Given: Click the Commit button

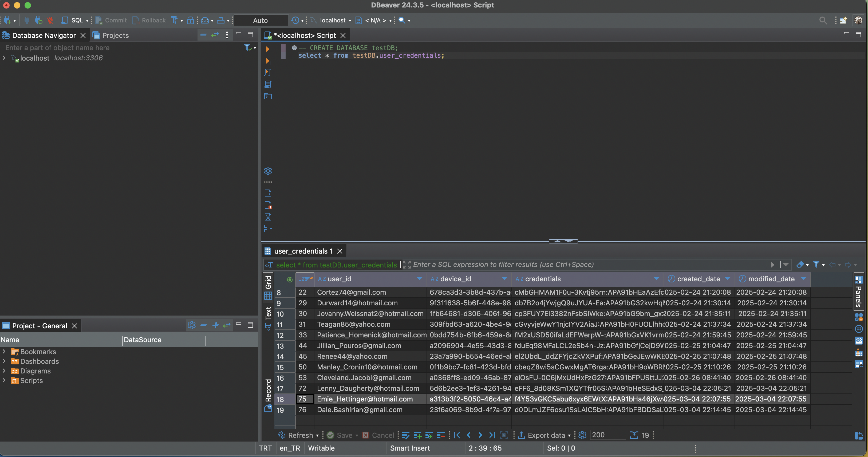Looking at the screenshot, I should [x=111, y=21].
